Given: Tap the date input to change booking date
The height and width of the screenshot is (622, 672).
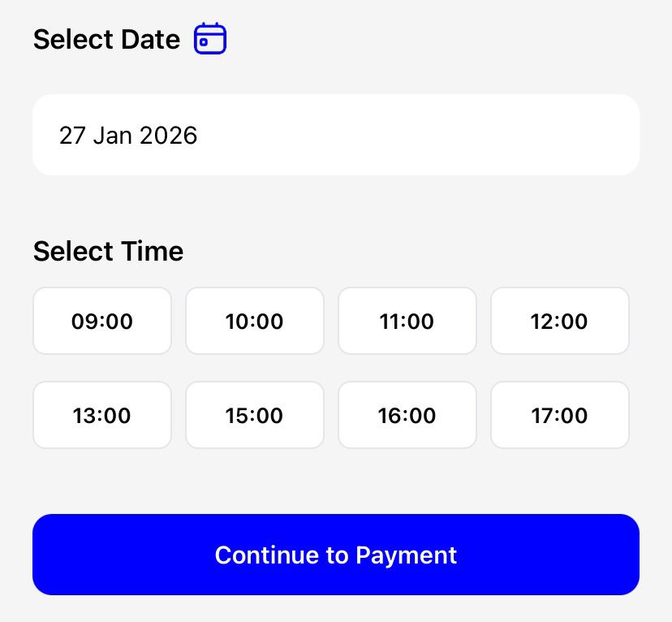Looking at the screenshot, I should 336,135.
